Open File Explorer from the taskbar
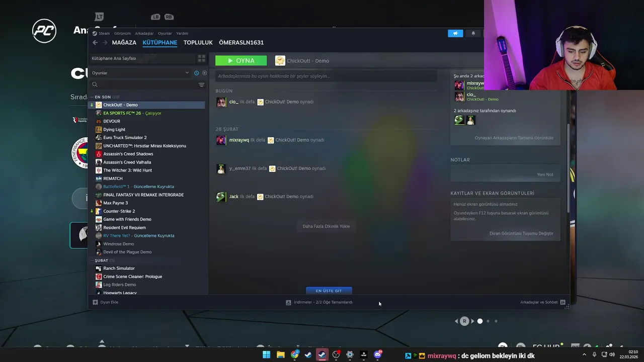 tap(281, 354)
